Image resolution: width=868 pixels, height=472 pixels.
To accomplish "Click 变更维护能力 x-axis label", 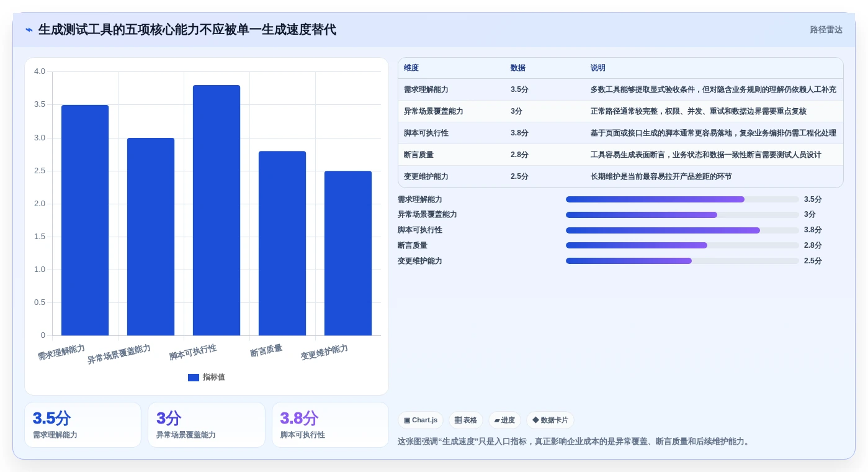I will point(324,353).
